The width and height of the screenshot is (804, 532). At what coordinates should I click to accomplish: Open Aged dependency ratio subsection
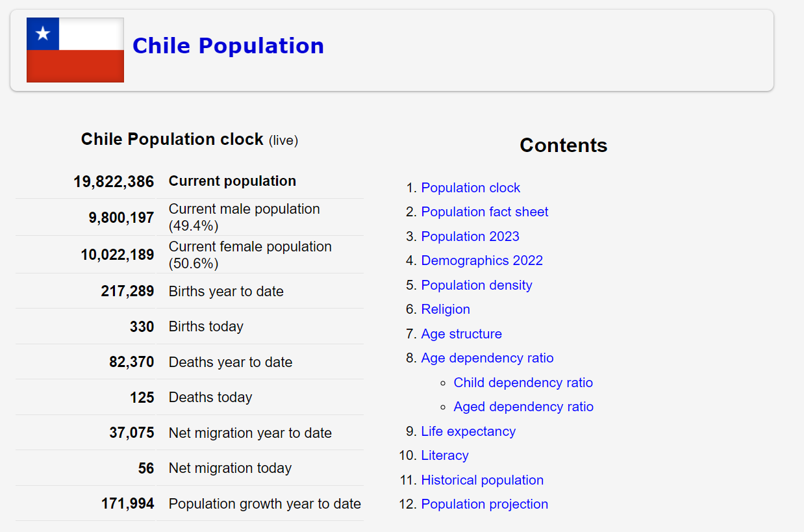click(x=523, y=407)
